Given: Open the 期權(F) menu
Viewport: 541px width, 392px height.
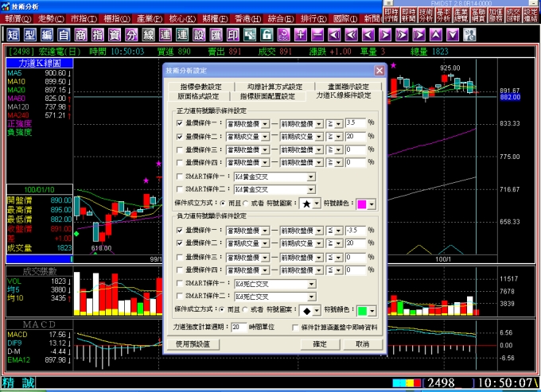Looking at the screenshot, I should 215,18.
